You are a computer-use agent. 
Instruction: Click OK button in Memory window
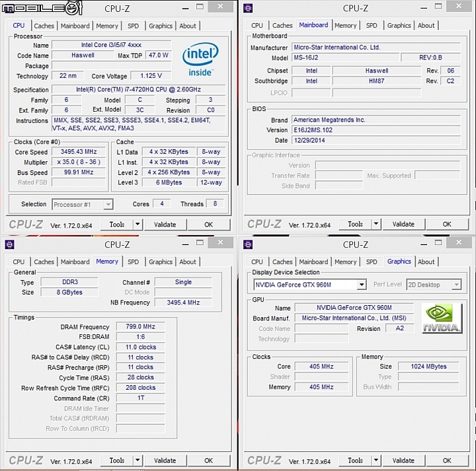click(208, 460)
